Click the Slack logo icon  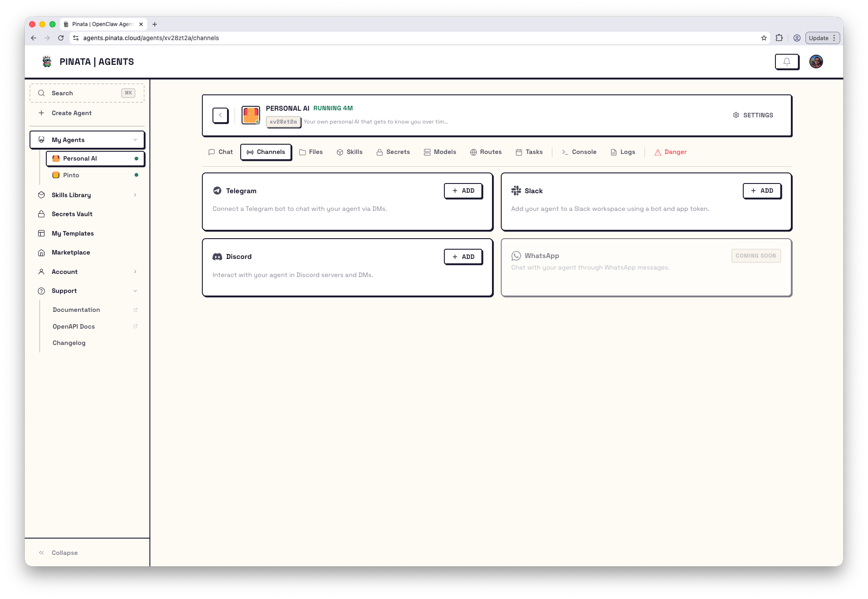[x=516, y=191]
